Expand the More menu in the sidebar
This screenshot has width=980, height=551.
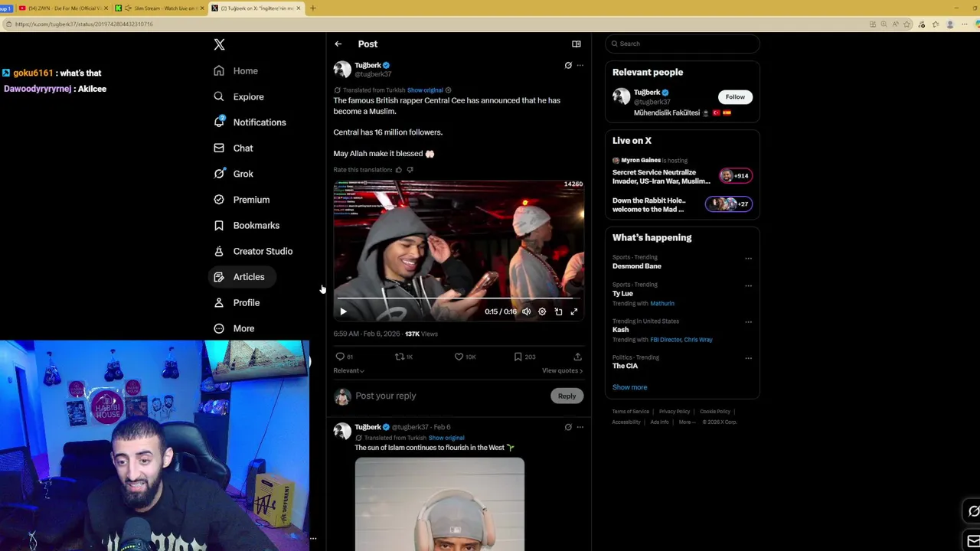[x=234, y=328]
